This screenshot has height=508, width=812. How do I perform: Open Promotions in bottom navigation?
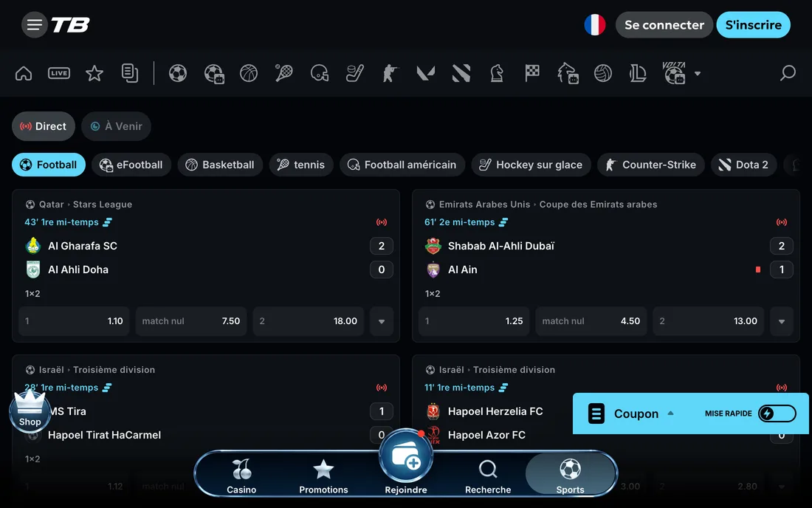(323, 476)
